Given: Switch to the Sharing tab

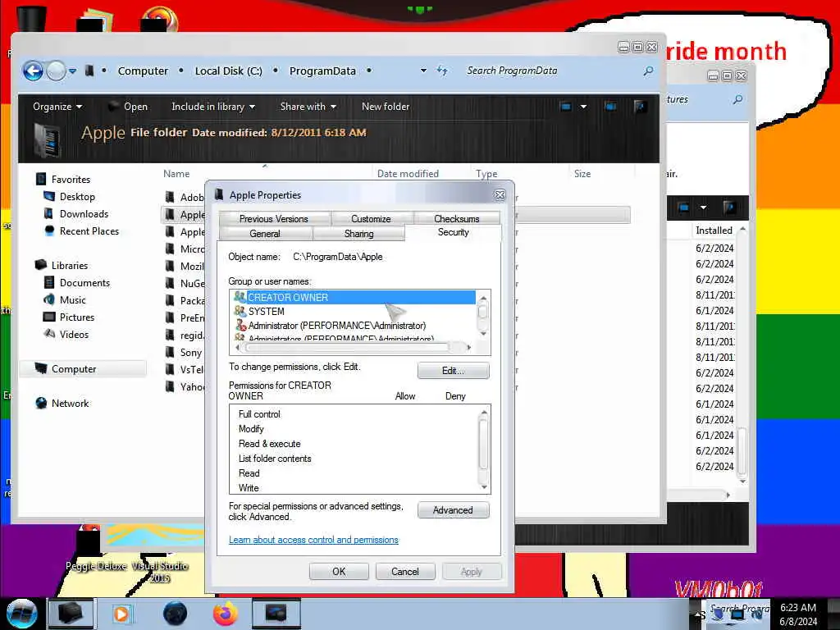Looking at the screenshot, I should pyautogui.click(x=359, y=234).
